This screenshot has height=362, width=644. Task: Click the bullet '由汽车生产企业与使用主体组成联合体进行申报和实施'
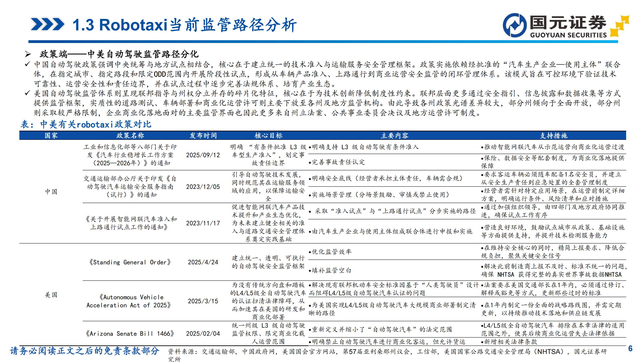coord(390,232)
